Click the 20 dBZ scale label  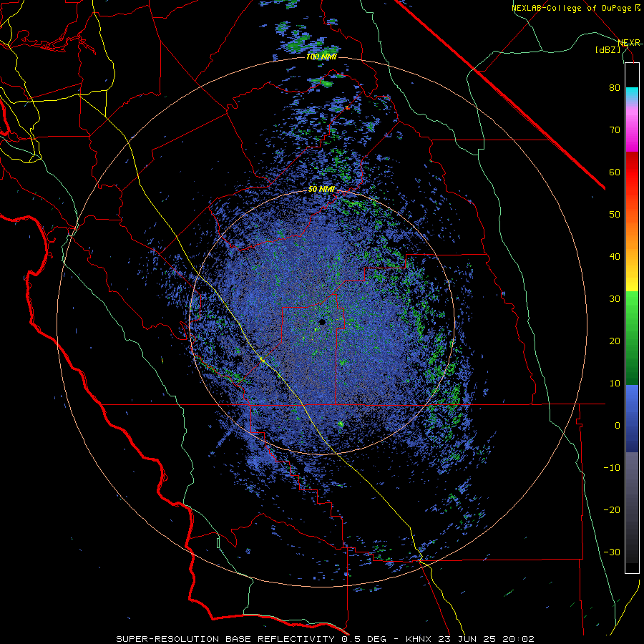coord(615,341)
